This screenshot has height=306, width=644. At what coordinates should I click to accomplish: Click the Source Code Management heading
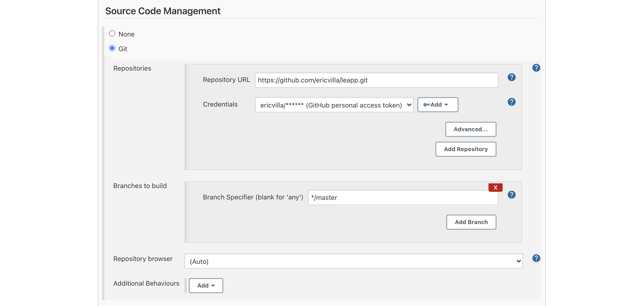(162, 11)
